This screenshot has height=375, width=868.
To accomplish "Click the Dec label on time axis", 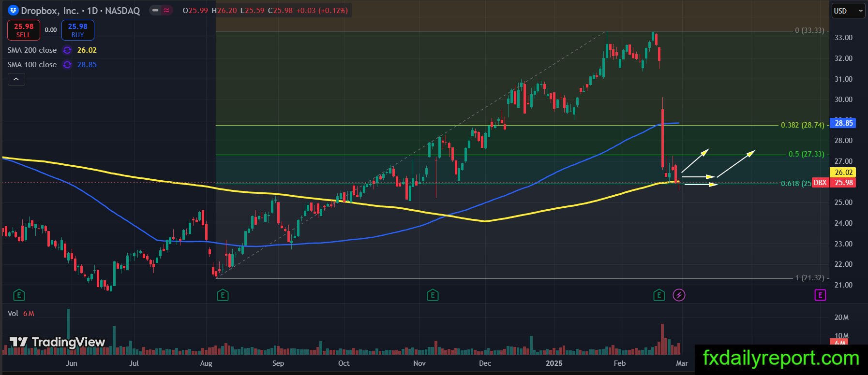I will click(485, 363).
